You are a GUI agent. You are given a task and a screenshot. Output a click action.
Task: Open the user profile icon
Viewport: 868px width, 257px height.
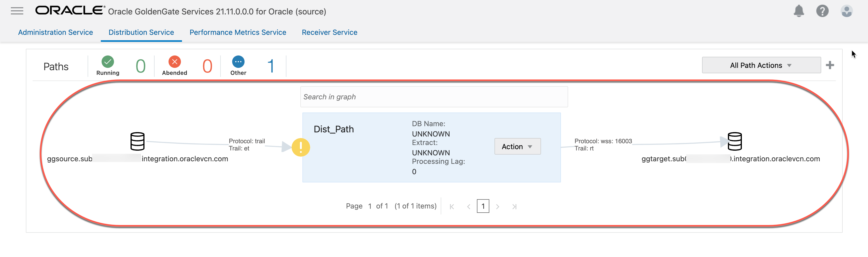(x=847, y=11)
